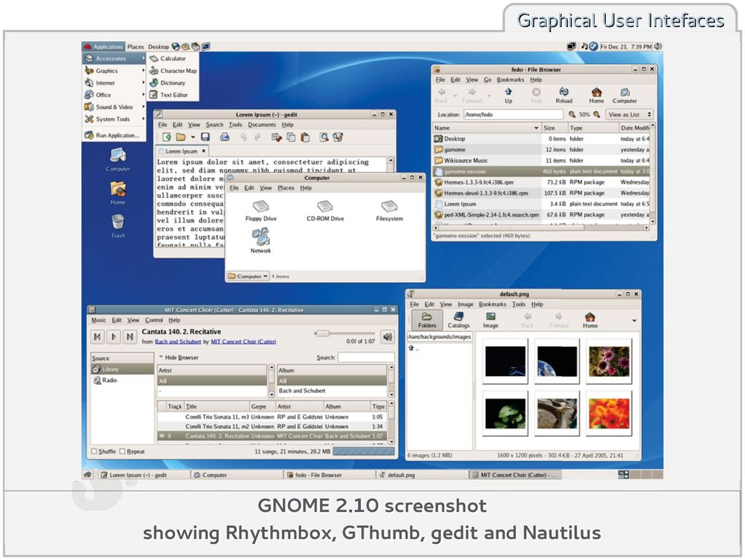
Task: Click the Save icon in gedit toolbar
Action: tap(206, 137)
